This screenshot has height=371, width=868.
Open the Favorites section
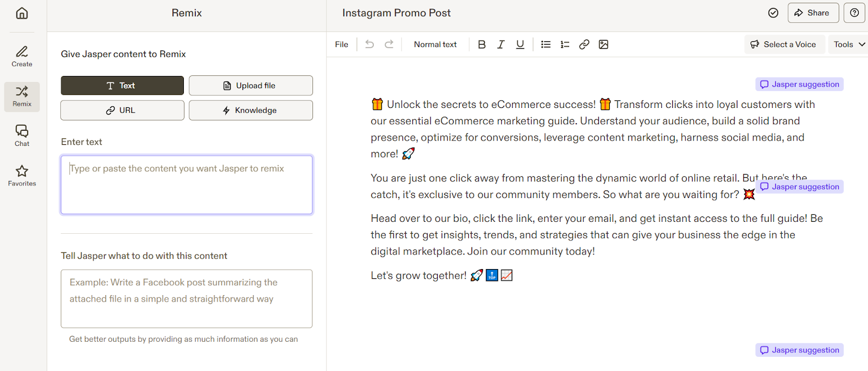pyautogui.click(x=22, y=176)
